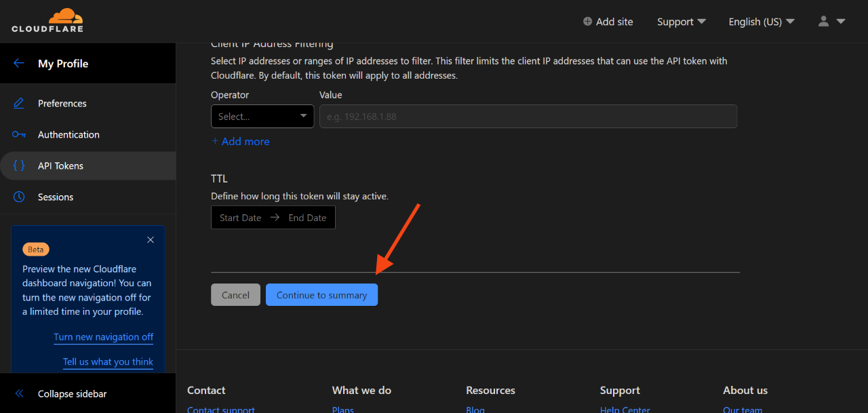Viewport: 868px width, 413px height.
Task: Click the My Profile header
Action: tap(63, 63)
